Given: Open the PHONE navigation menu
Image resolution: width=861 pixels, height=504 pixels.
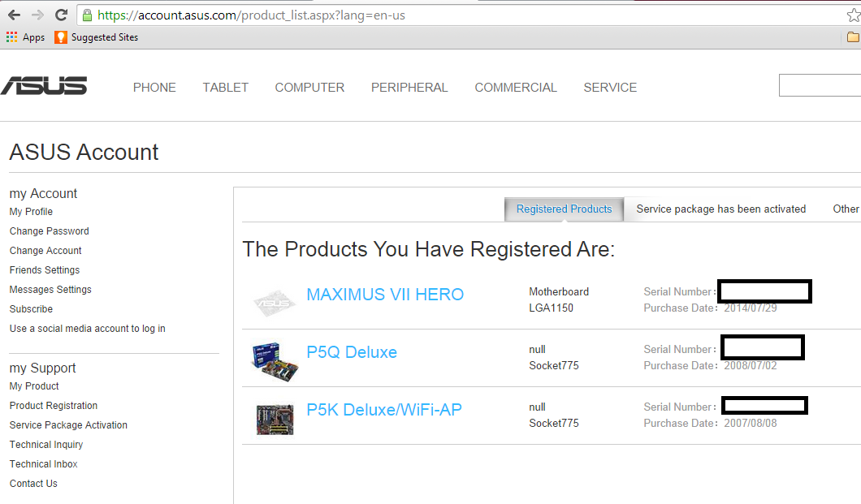Looking at the screenshot, I should pos(154,88).
